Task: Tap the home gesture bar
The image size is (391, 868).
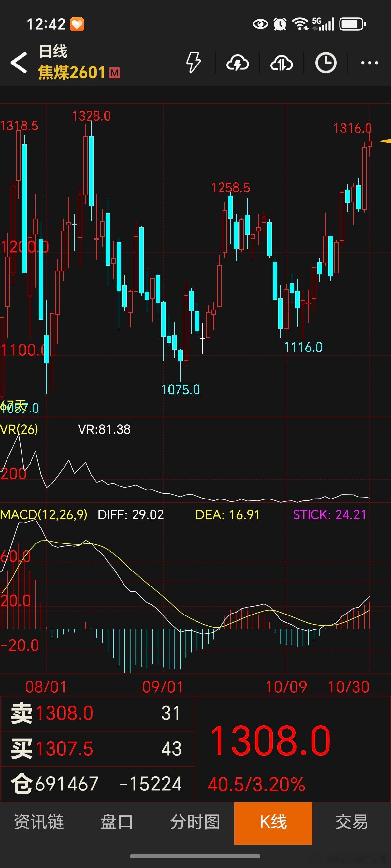Action: click(x=195, y=856)
